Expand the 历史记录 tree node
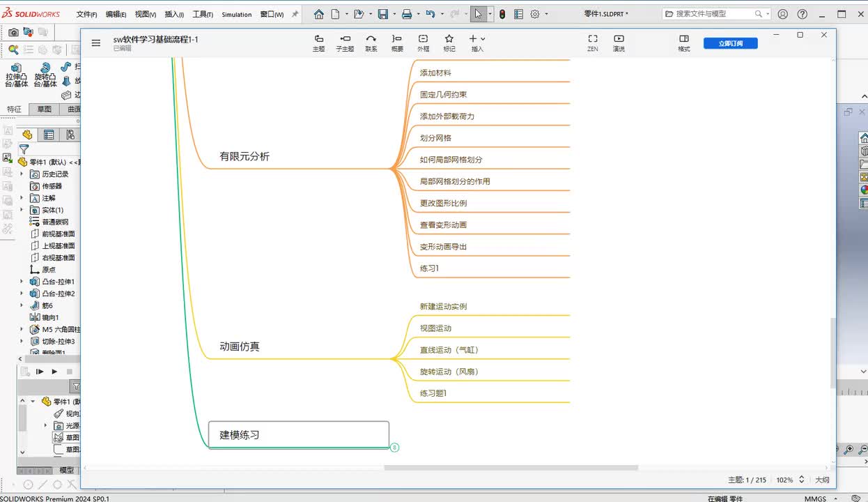868x502 pixels. click(x=22, y=174)
